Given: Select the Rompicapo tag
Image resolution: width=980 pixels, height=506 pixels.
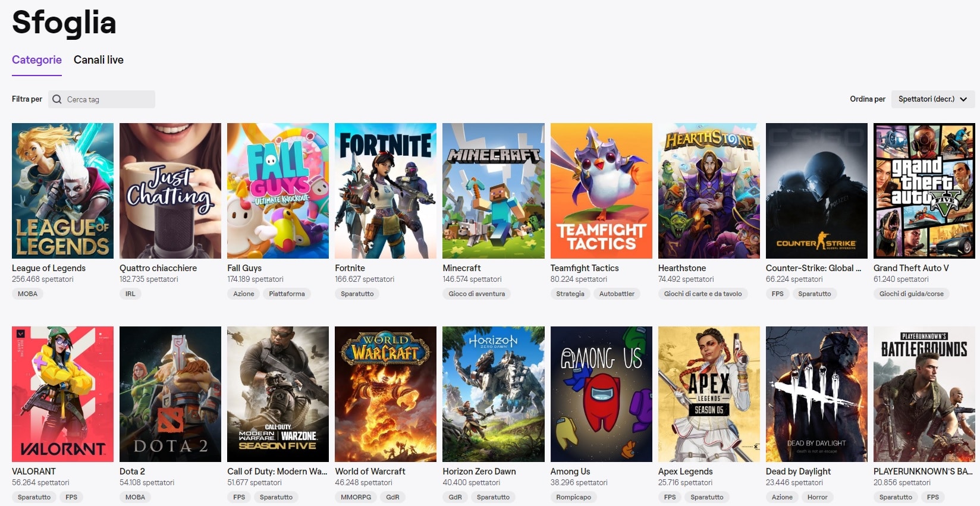Looking at the screenshot, I should 574,497.
